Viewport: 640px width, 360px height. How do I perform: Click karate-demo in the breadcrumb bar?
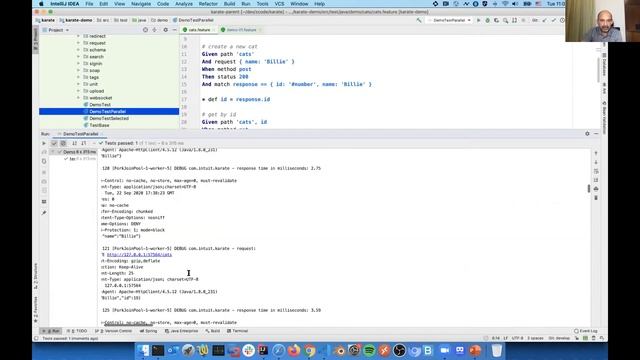point(76,20)
